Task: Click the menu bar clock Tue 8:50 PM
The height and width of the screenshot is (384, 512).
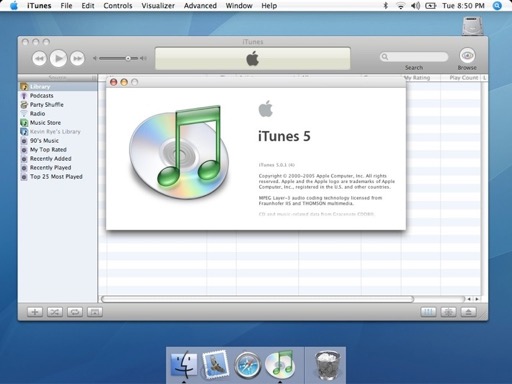Action: click(x=463, y=6)
